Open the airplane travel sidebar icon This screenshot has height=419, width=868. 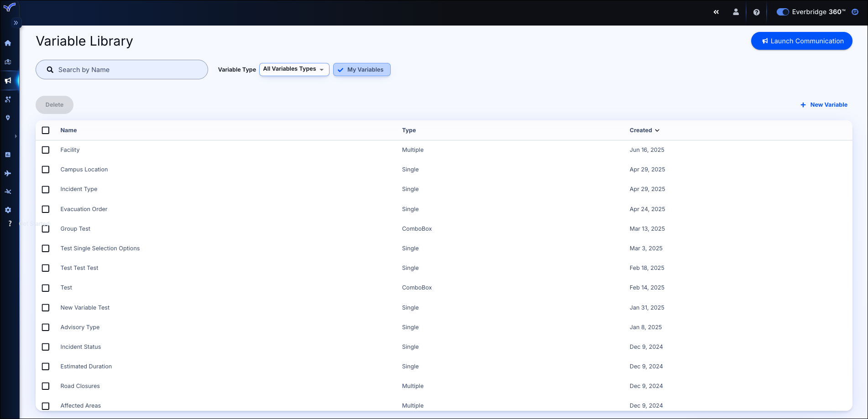click(8, 173)
